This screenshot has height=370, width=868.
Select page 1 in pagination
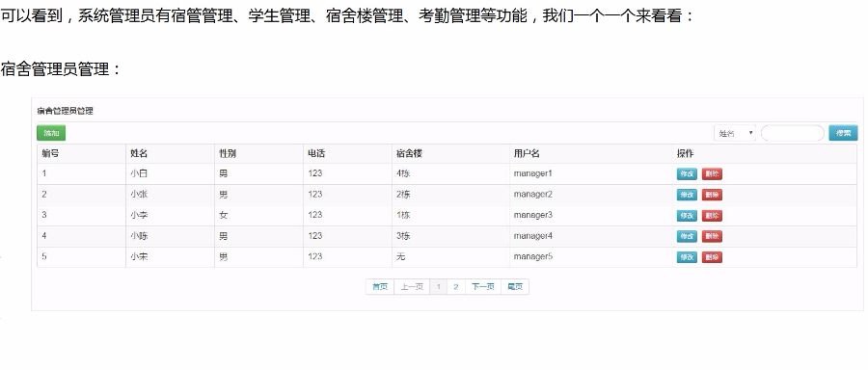pos(439,287)
